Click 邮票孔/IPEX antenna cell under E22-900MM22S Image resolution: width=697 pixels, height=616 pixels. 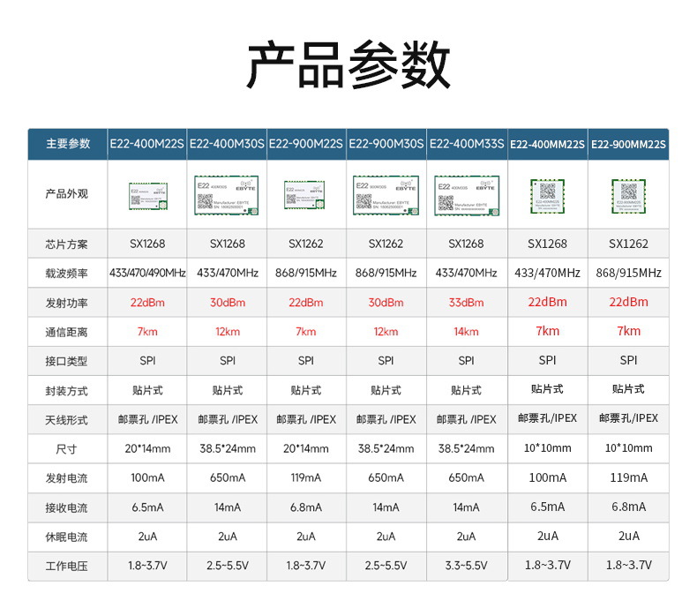point(628,418)
